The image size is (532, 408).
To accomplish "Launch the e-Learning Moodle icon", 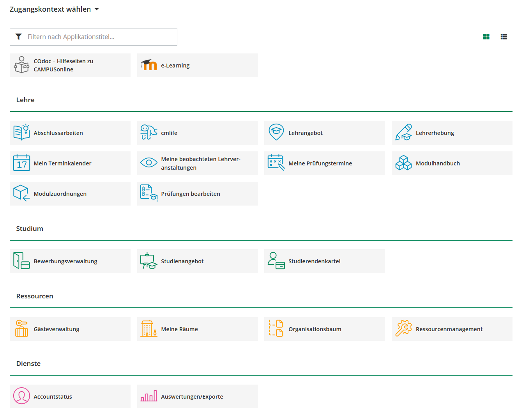I will (149, 65).
